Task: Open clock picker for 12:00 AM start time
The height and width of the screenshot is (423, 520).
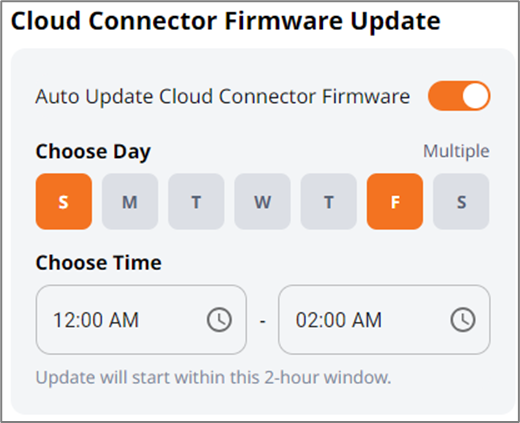Action: pyautogui.click(x=219, y=320)
